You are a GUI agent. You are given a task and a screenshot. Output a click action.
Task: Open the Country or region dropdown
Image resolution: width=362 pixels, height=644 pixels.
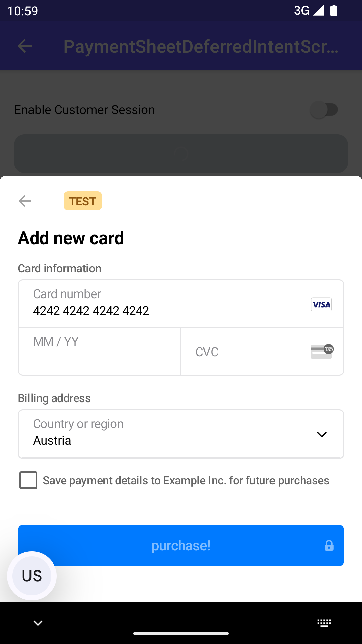(168, 434)
